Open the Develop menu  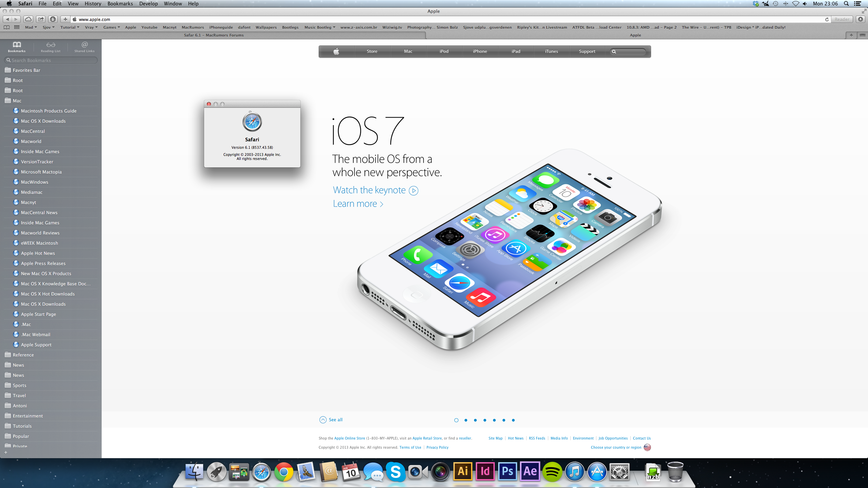click(x=149, y=4)
